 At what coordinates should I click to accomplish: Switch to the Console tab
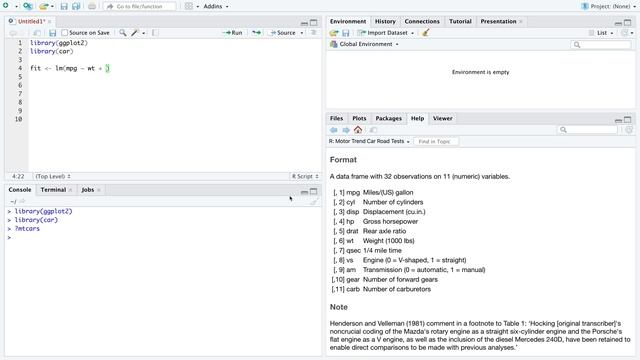20,190
